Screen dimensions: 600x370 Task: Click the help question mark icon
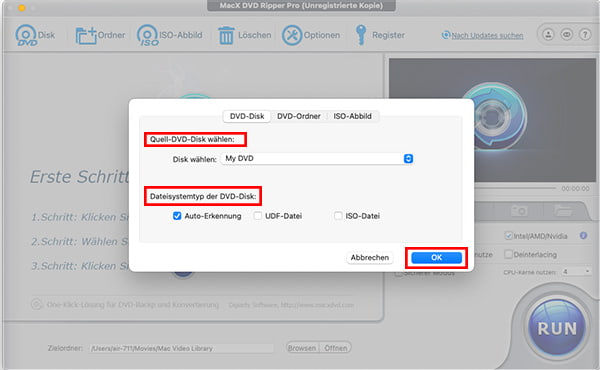pos(585,35)
